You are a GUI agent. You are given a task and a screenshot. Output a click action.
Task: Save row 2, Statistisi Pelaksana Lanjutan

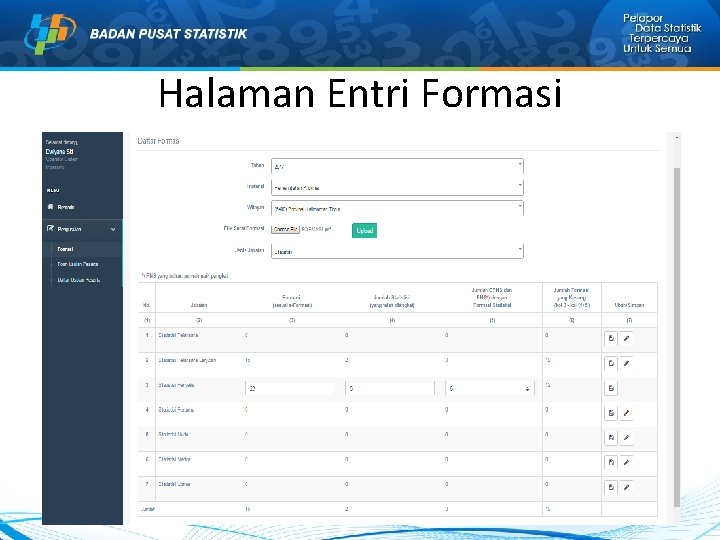coord(611,363)
